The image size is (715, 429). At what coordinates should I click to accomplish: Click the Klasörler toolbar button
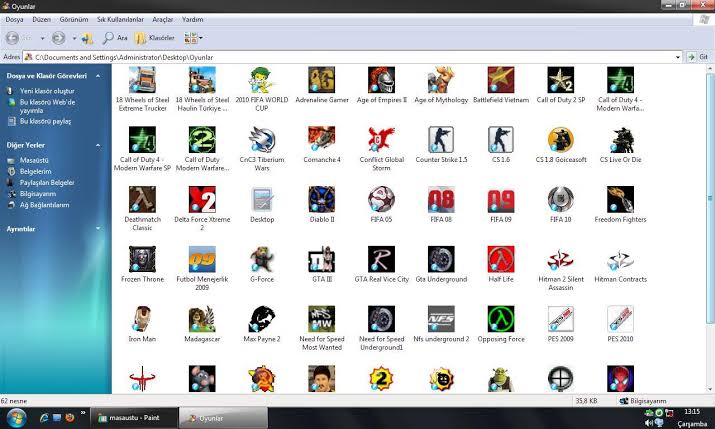pos(155,38)
